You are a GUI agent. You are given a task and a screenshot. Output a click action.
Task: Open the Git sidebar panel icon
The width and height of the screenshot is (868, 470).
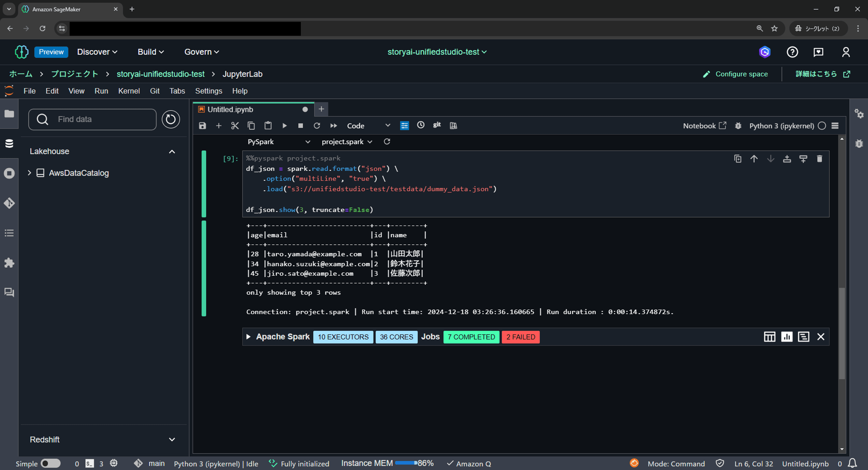coord(9,203)
